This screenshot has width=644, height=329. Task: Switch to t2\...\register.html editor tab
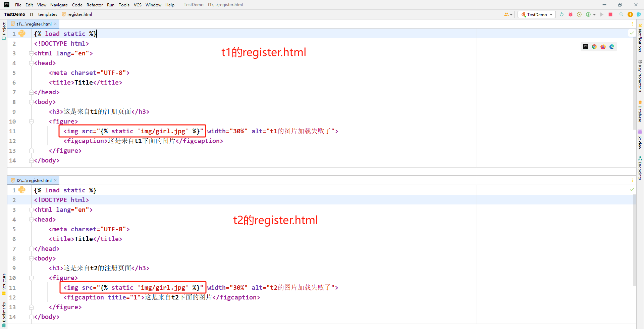(x=34, y=180)
